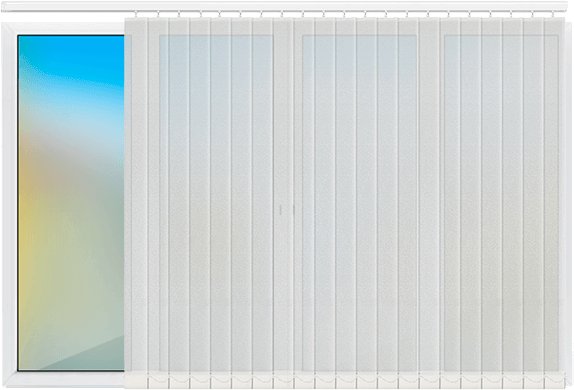Click the uncovered blue sky window pane
The width and height of the screenshot is (574, 390).
click(71, 203)
